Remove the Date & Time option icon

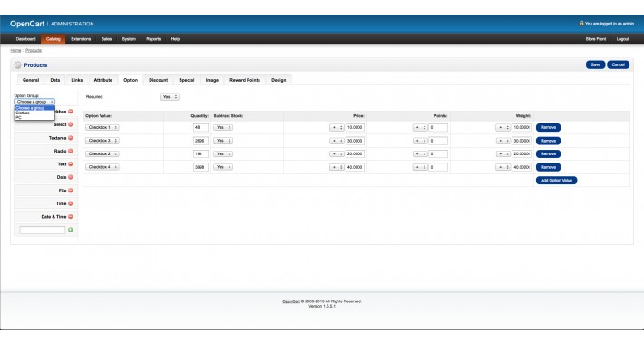coord(70,217)
